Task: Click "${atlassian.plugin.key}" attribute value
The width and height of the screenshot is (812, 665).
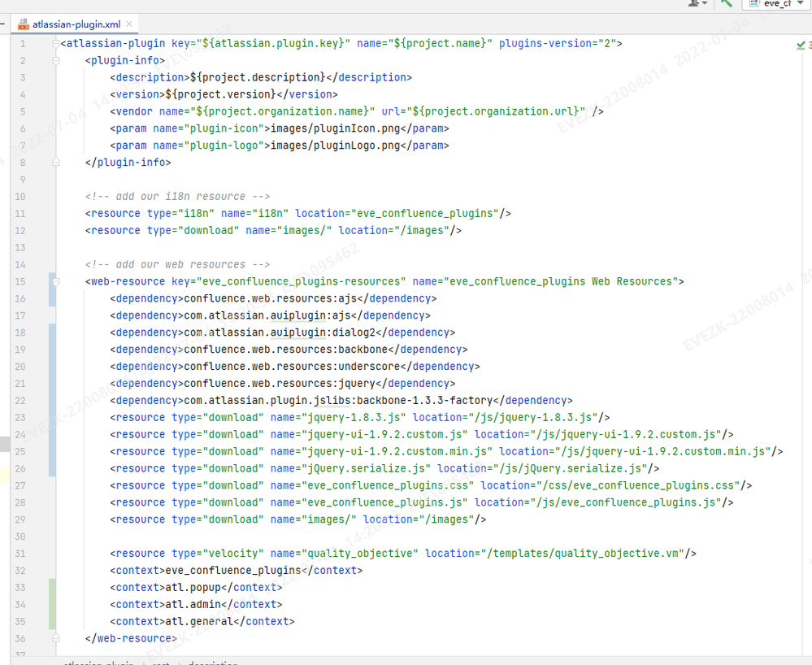Action: pyautogui.click(x=273, y=44)
